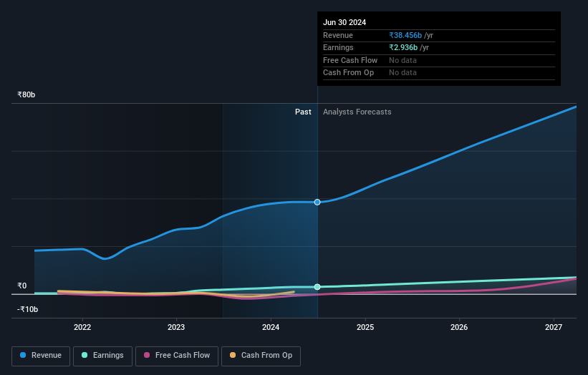This screenshot has height=375, width=588.
Task: Click the 2023 x-axis label
Action: pos(176,328)
